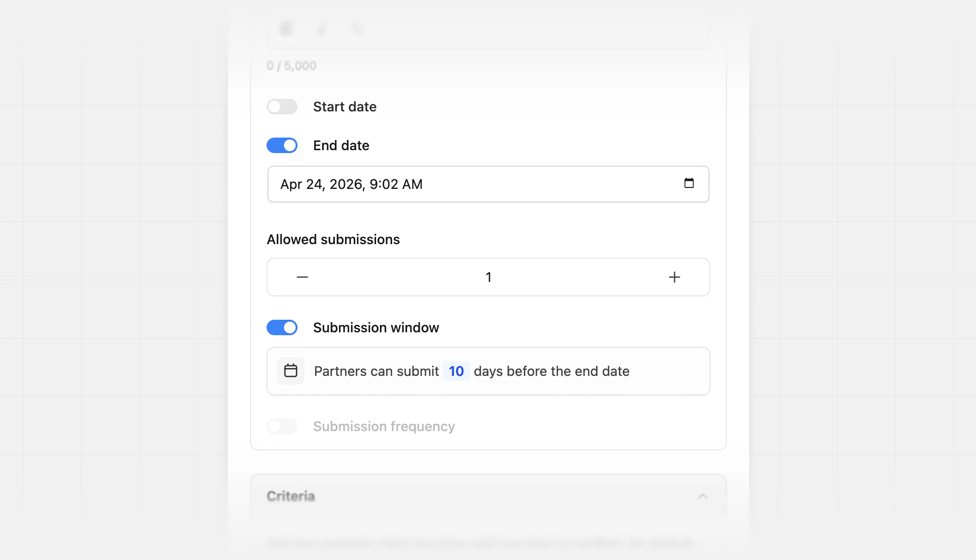Disable the End date toggle
Viewport: 976px width, 560px height.
(282, 145)
